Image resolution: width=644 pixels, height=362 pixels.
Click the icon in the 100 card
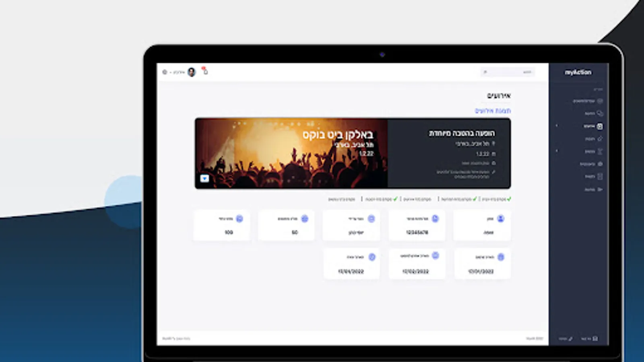click(x=239, y=219)
